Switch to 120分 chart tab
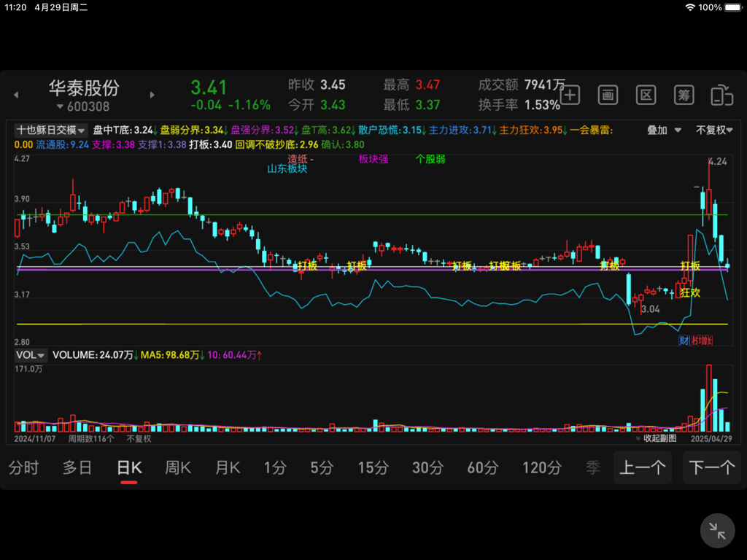Screen dimensions: 747x560 [x=542, y=467]
